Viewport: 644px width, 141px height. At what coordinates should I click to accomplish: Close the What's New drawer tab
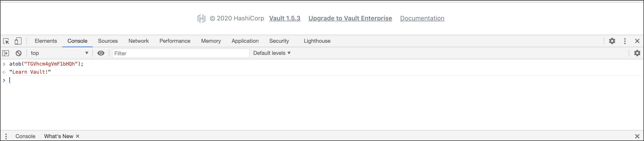coord(78,136)
